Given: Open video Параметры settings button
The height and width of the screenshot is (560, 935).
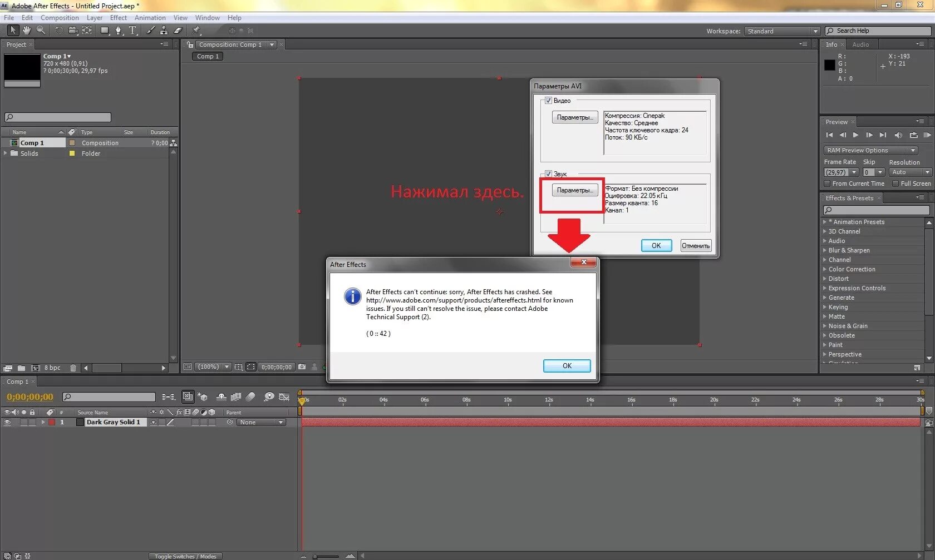Looking at the screenshot, I should (575, 117).
